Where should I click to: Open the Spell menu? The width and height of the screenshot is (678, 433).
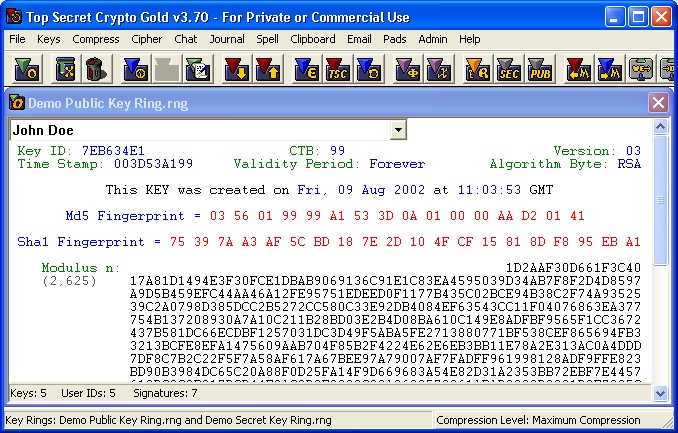[x=267, y=39]
